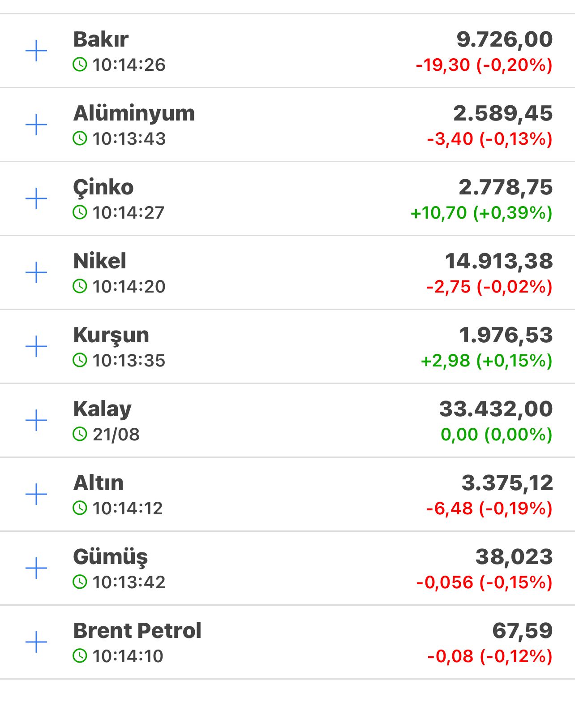Tap the Nikel timestamp 10:14:20
Viewport: 575px width, 728px height.
click(x=129, y=287)
